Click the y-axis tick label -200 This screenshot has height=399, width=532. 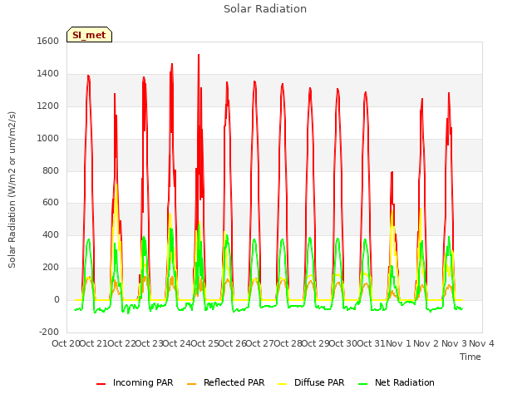coord(49,332)
